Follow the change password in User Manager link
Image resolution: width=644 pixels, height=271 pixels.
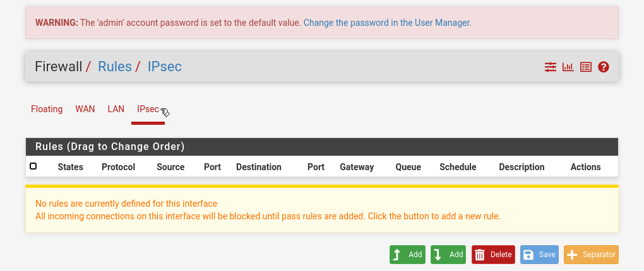click(x=387, y=23)
